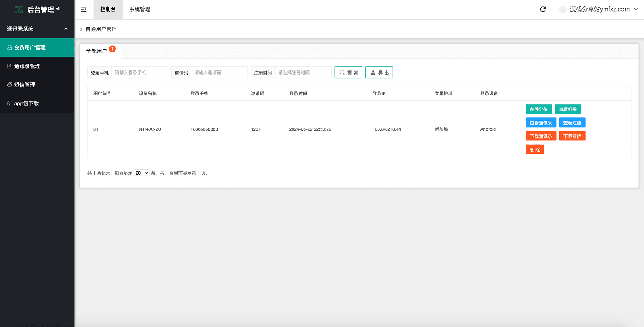Click the user avatar icon
The height and width of the screenshot is (327, 644).
(563, 9)
